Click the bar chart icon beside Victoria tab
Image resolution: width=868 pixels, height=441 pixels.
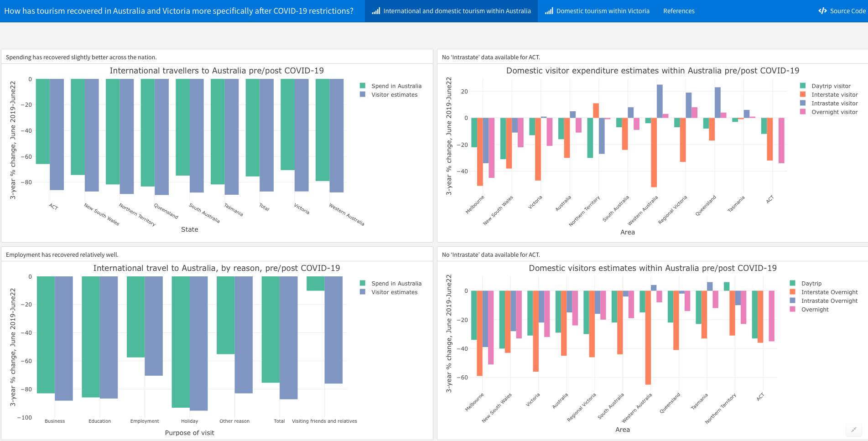click(549, 11)
